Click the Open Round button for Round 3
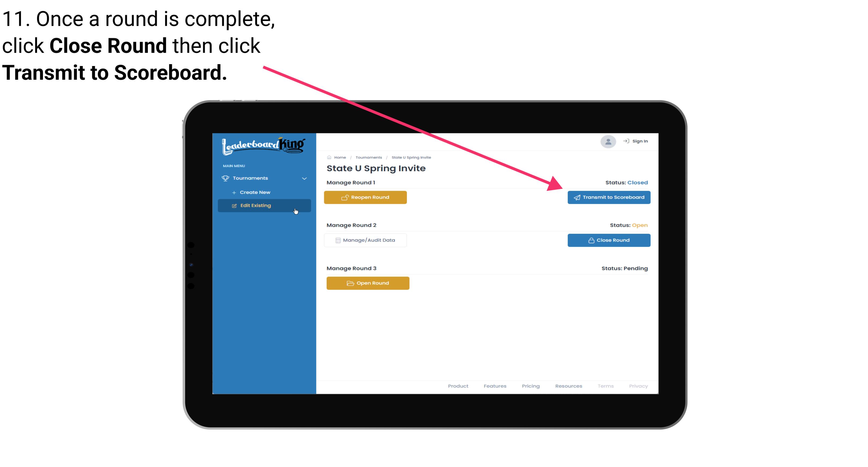Image resolution: width=868 pixels, height=467 pixels. [368, 282]
